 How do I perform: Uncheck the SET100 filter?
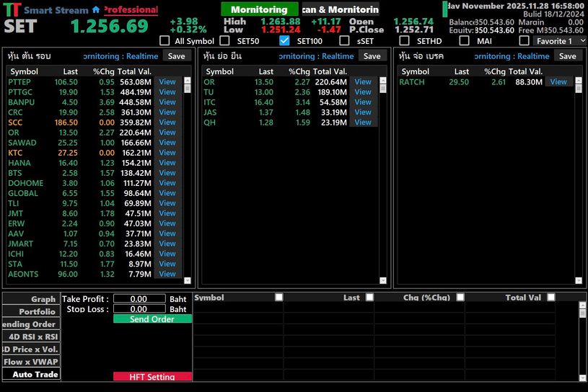tap(284, 41)
